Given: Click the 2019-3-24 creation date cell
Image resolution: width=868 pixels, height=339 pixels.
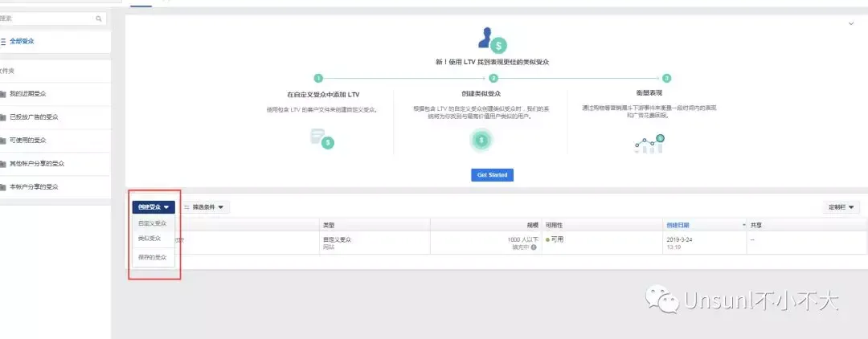Looking at the screenshot, I should point(680,240).
